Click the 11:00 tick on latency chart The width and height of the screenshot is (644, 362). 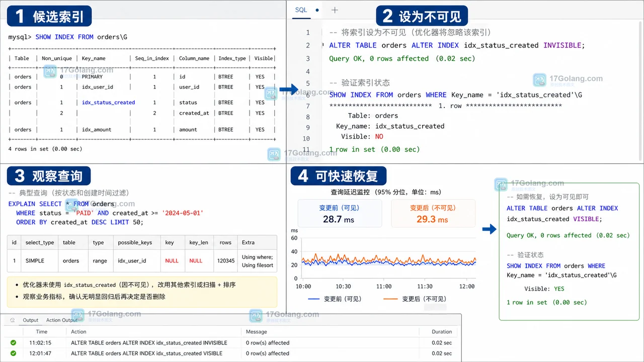tap(384, 286)
